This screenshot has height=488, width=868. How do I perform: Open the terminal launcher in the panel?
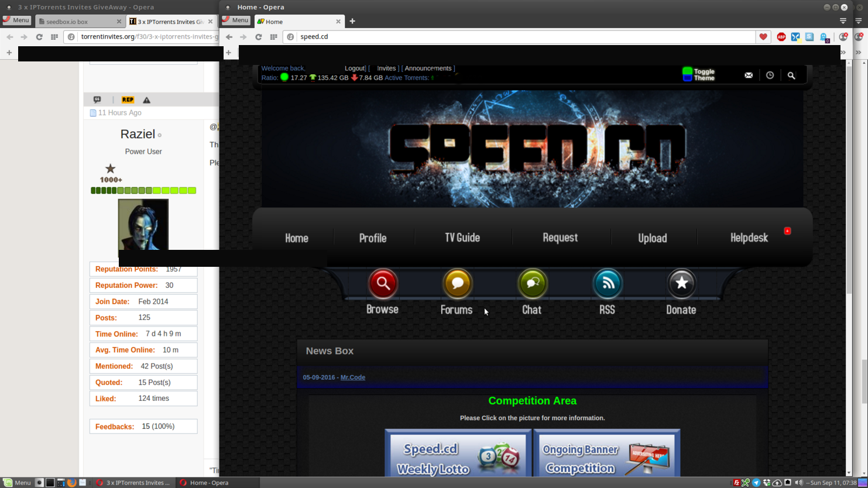pyautogui.click(x=50, y=483)
